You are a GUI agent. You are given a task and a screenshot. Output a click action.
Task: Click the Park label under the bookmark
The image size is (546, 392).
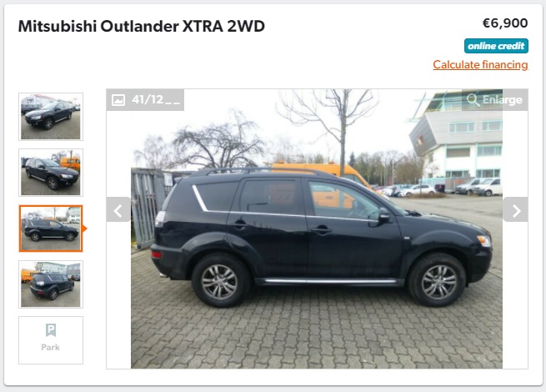(x=51, y=348)
